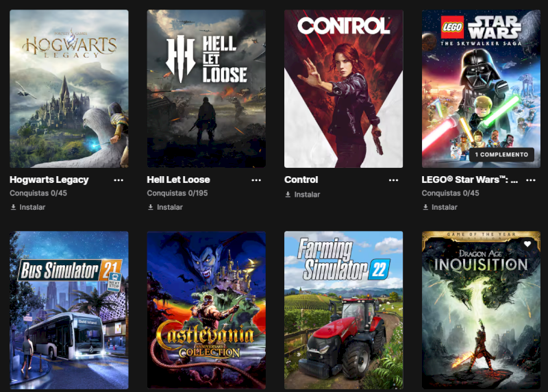Open the Control three-dot options menu
The width and height of the screenshot is (548, 392).
point(393,180)
